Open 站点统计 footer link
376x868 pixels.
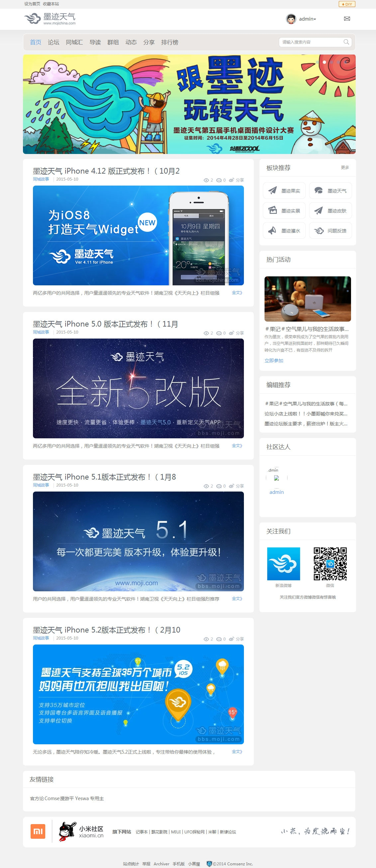coord(131,864)
